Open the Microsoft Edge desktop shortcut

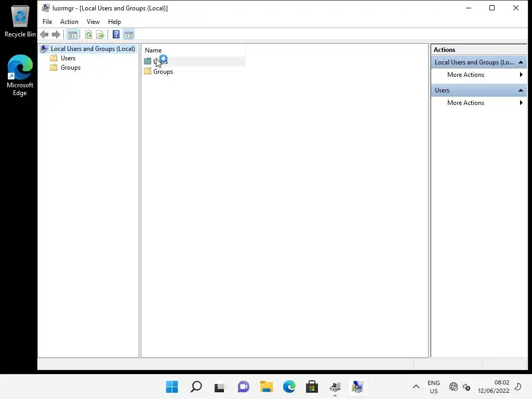tap(20, 75)
